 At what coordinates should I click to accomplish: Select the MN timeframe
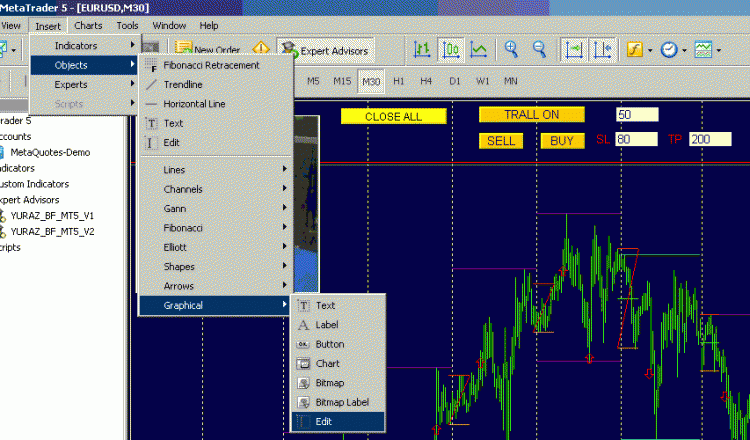[x=511, y=81]
